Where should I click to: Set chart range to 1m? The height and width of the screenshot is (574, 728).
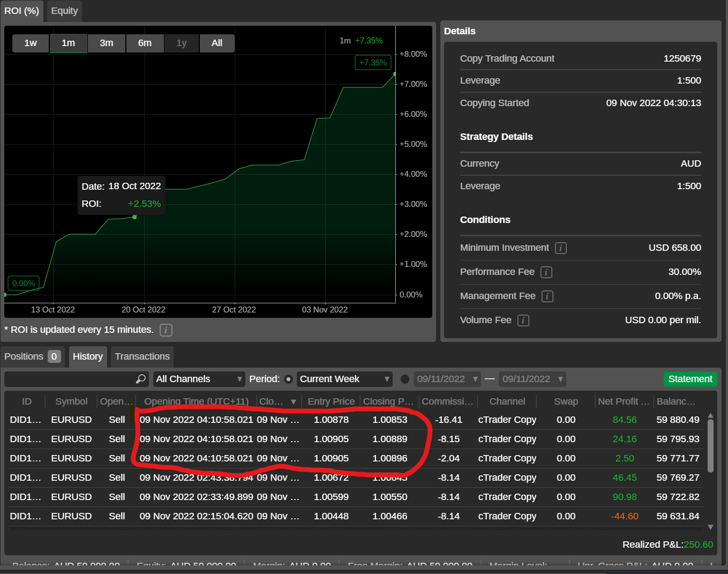[68, 43]
